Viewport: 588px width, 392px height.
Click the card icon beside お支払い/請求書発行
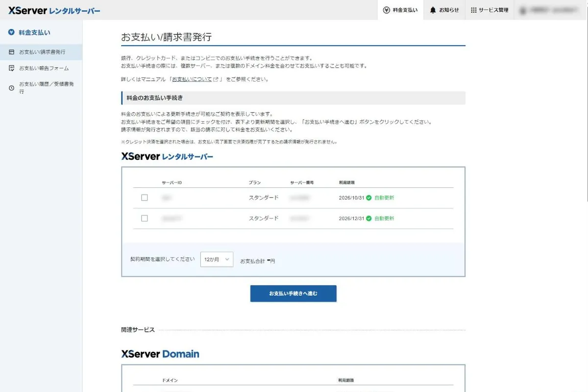point(12,52)
